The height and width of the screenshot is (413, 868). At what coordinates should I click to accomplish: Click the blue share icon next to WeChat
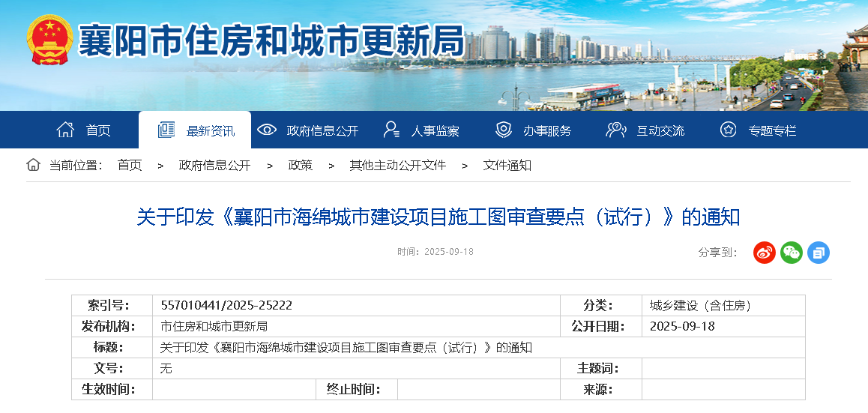(x=819, y=253)
